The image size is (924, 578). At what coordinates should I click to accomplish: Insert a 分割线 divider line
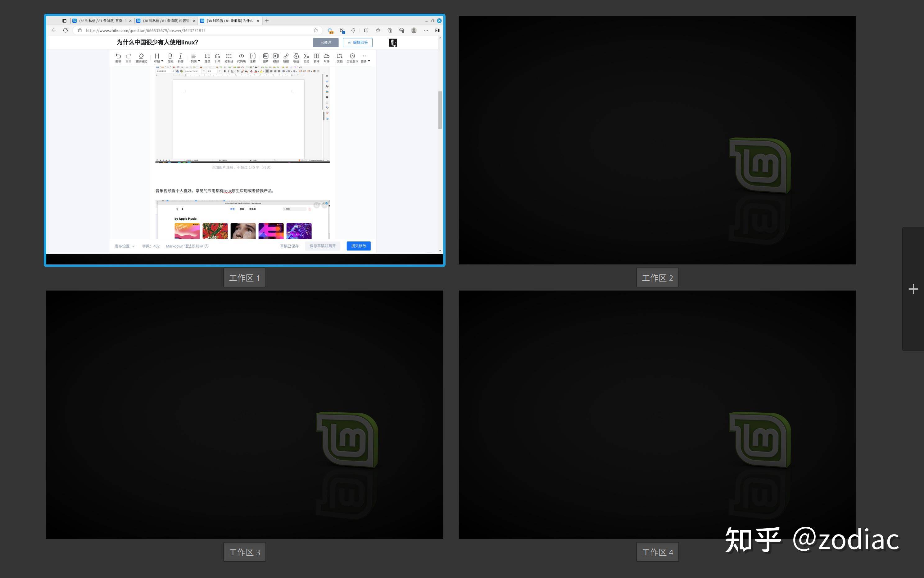click(229, 58)
